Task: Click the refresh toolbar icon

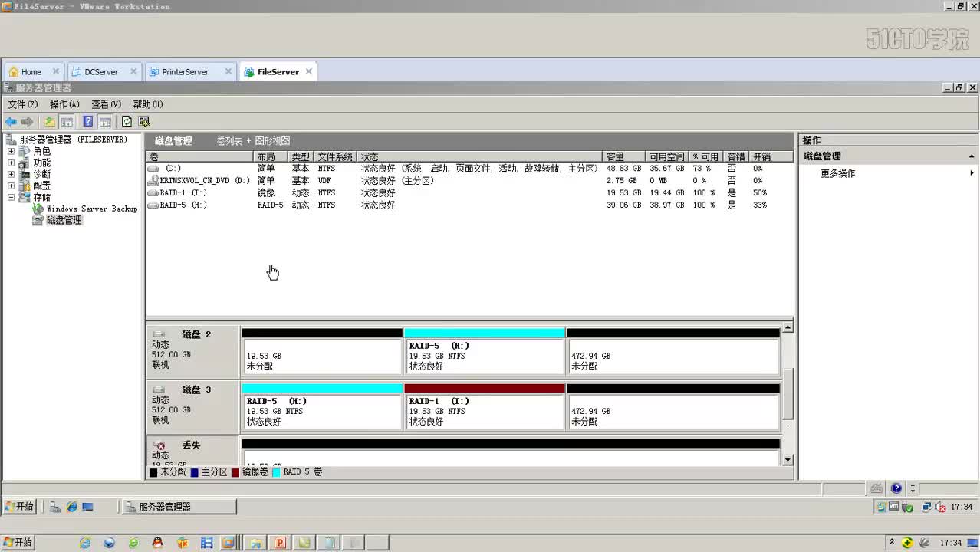Action: [127, 122]
